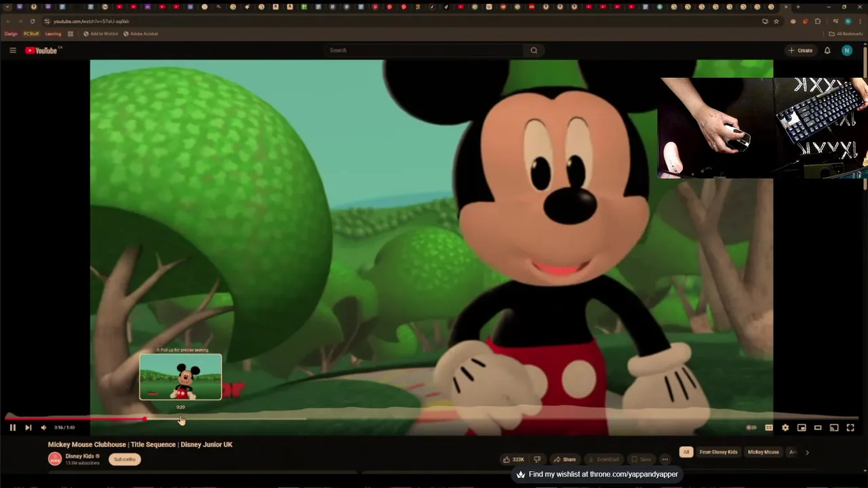Open site information icon in address bar
Viewport: 868px width, 488px height.
pyautogui.click(x=47, y=21)
